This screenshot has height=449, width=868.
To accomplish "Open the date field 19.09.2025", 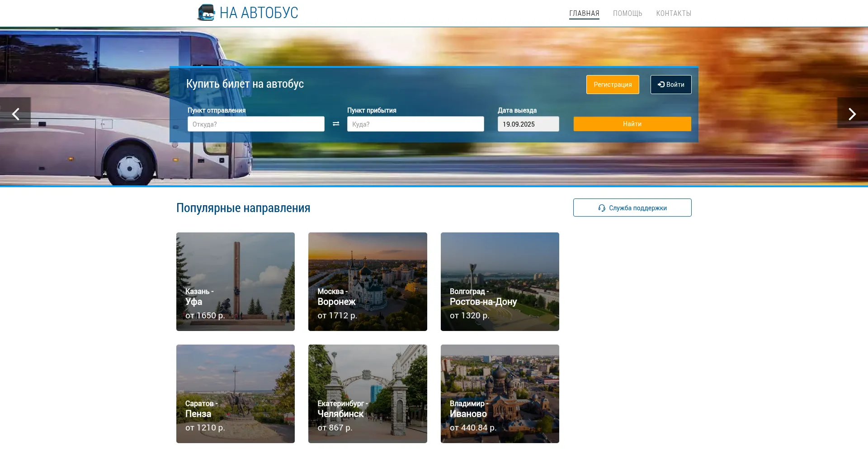I will coord(528,124).
